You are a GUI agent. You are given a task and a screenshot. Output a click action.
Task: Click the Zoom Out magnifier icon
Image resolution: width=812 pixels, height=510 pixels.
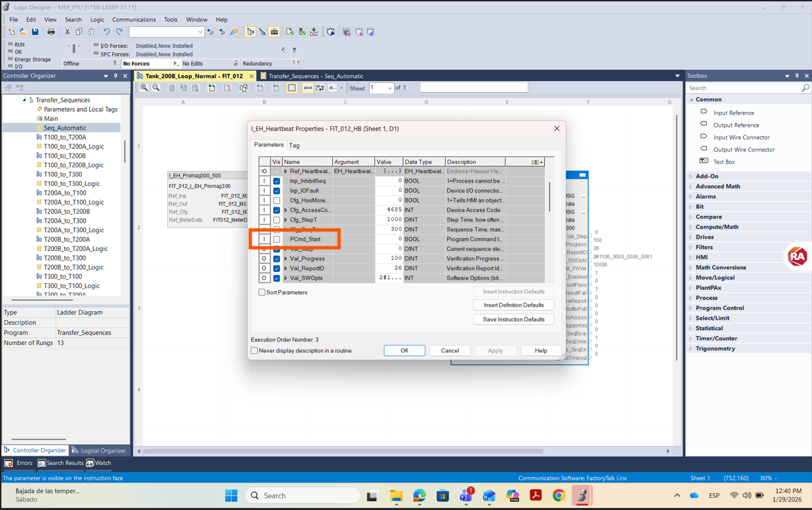(156, 88)
